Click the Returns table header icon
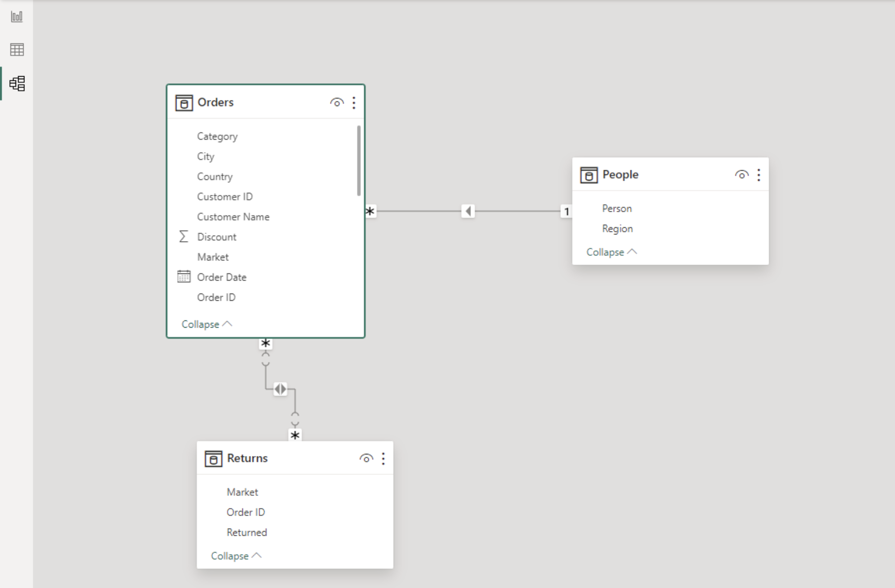 214,458
